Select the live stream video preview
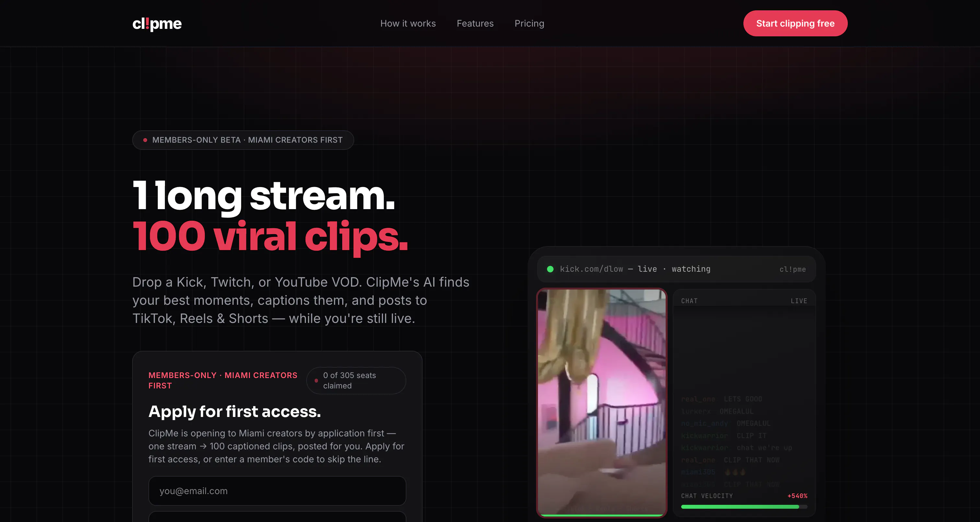The width and height of the screenshot is (980, 522). [x=601, y=402]
